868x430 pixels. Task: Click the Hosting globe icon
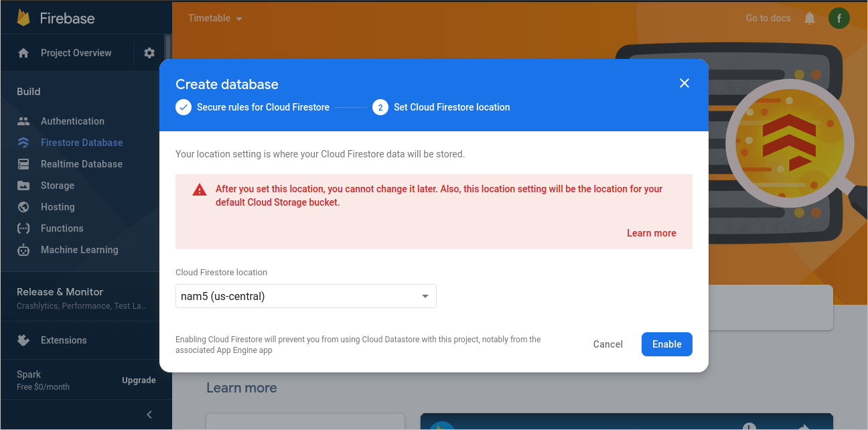click(x=23, y=207)
